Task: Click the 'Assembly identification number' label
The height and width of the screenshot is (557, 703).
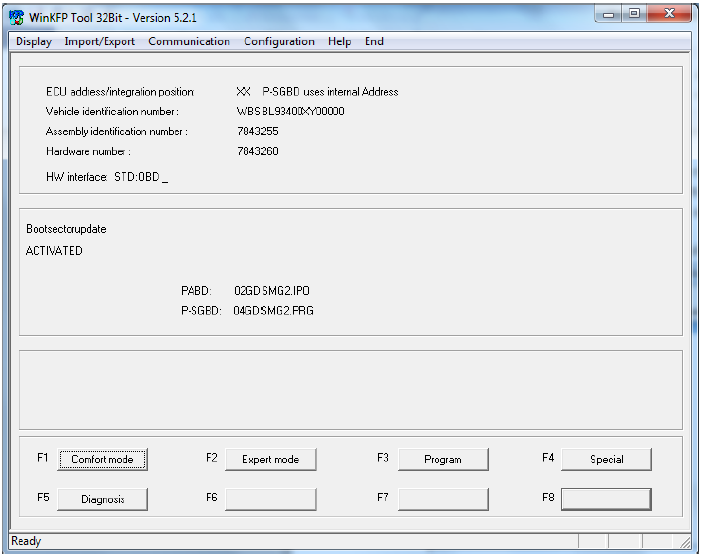Action: click(x=117, y=131)
